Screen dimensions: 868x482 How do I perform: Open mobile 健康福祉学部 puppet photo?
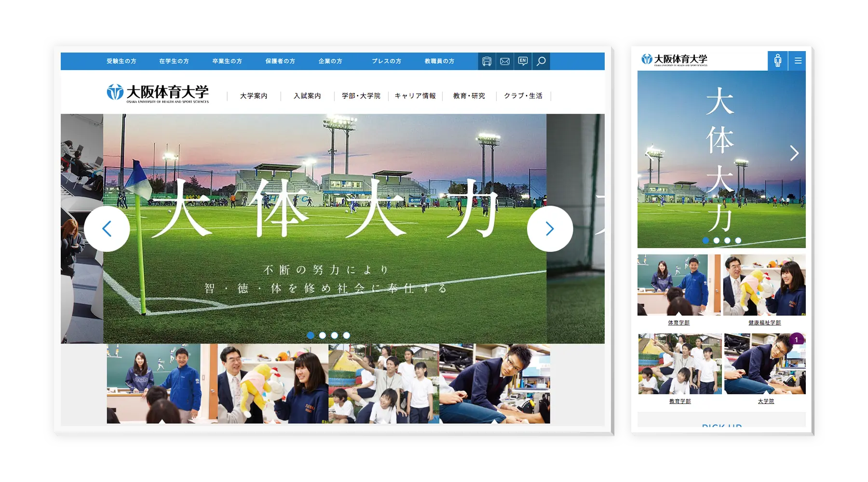point(764,285)
